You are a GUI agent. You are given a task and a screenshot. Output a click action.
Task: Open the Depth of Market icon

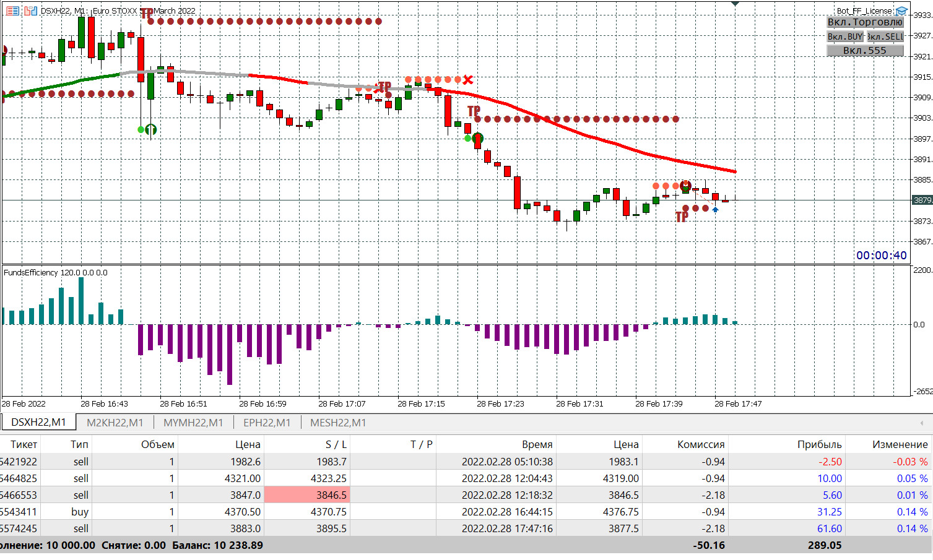point(30,11)
